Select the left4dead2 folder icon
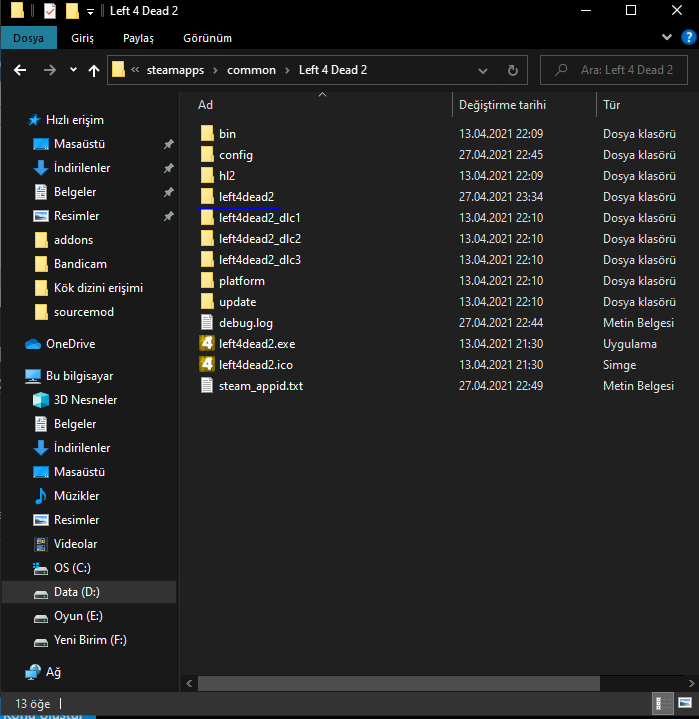 [x=207, y=197]
